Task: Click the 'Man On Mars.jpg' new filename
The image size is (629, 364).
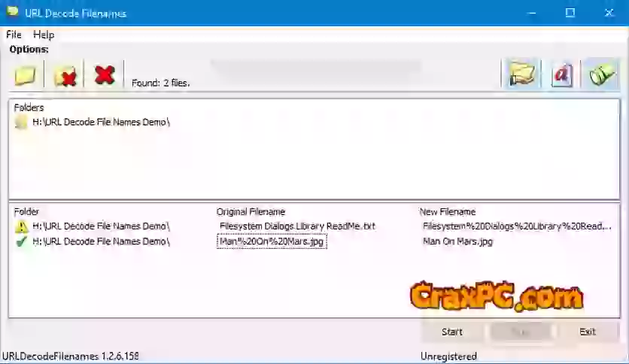Action: point(457,241)
